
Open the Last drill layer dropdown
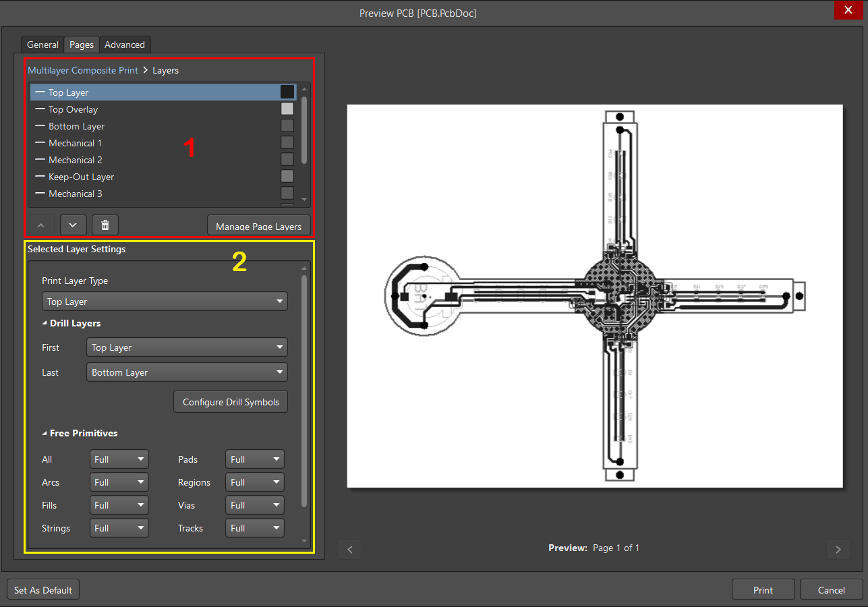187,372
